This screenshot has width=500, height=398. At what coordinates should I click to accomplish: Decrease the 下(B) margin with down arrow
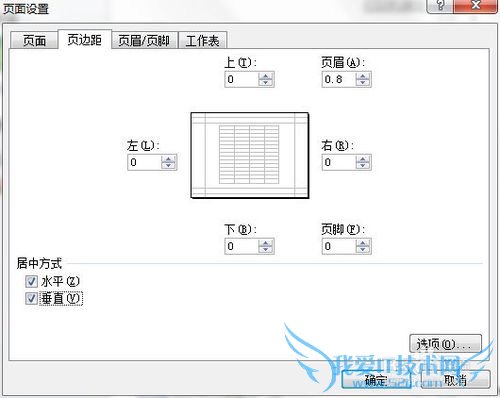click(x=265, y=250)
